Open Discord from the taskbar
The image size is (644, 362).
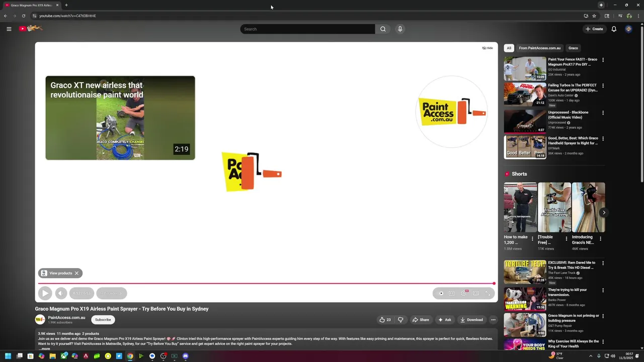(186, 356)
